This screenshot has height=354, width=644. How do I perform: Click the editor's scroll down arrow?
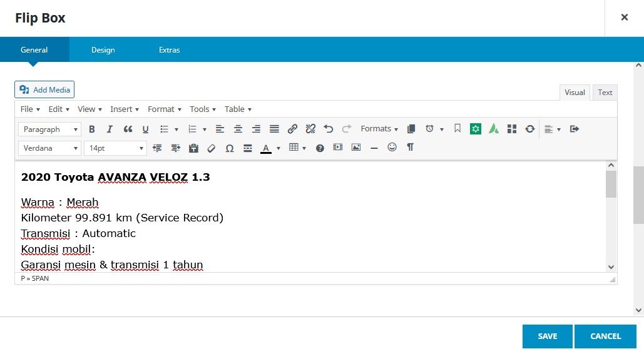click(x=611, y=267)
